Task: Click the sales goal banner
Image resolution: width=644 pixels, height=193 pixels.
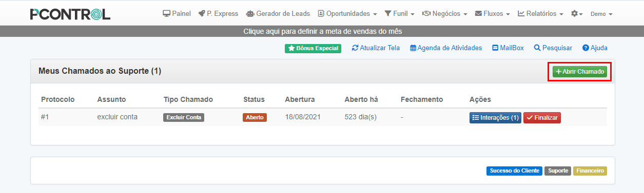Action: (322, 31)
